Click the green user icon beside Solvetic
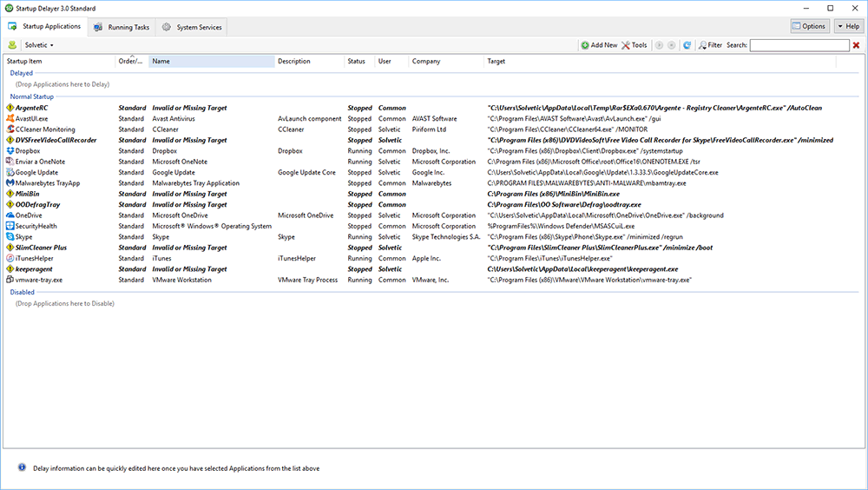 tap(12, 45)
